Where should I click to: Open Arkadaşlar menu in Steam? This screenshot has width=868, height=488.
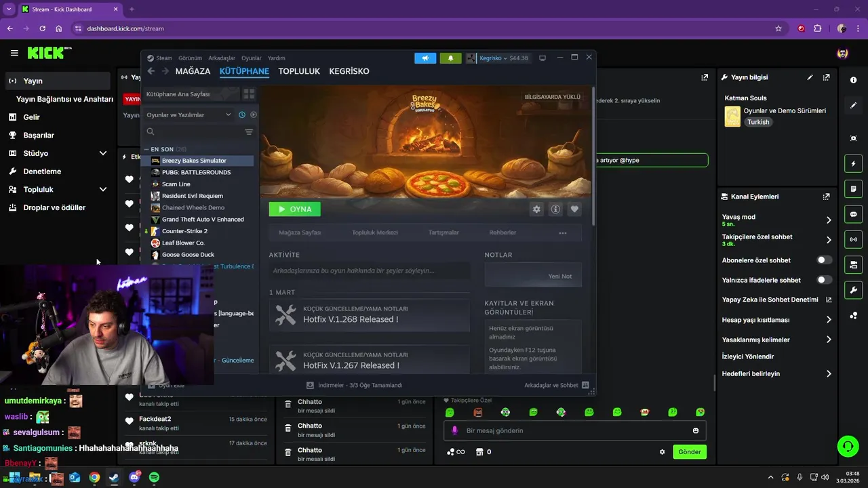(x=222, y=58)
